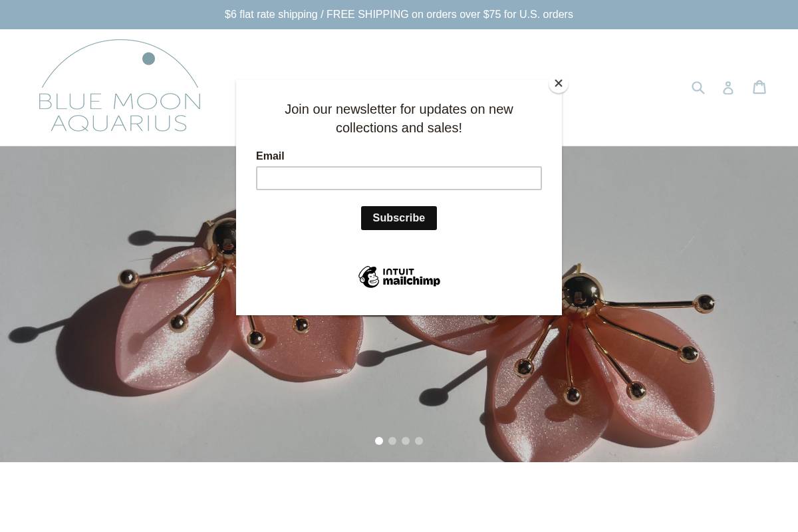Close the newsletter popup

click(x=559, y=83)
